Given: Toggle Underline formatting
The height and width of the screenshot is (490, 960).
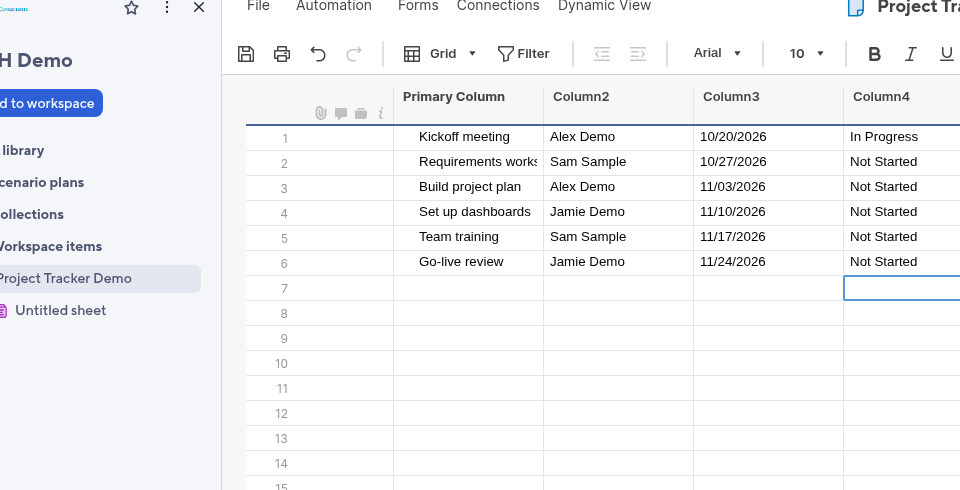Looking at the screenshot, I should (x=947, y=54).
